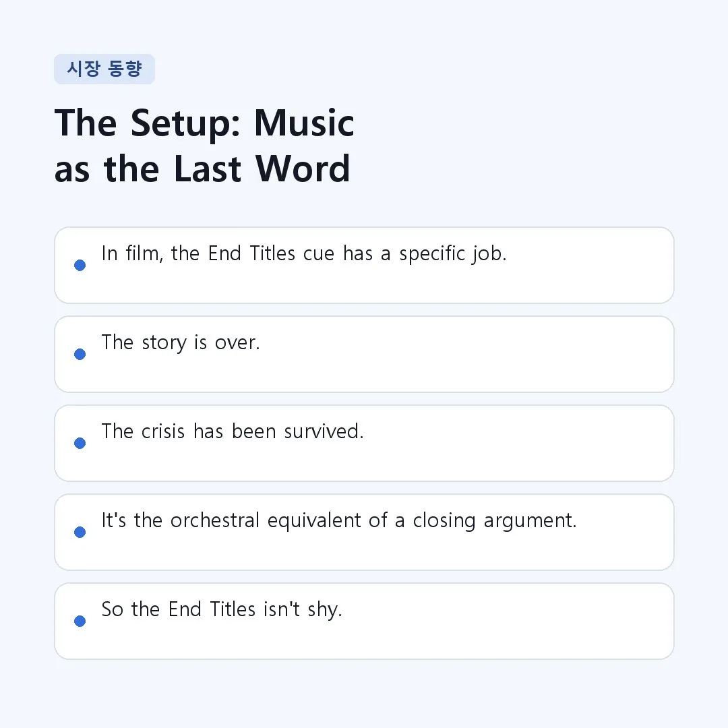Click the word "Music" in the title
This screenshot has width=728, height=728.
[x=304, y=123]
